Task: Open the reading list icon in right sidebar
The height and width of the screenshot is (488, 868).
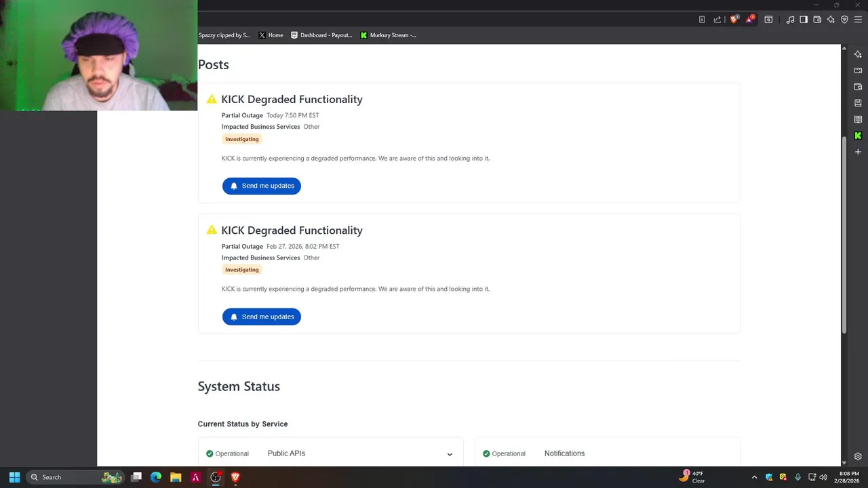Action: (x=858, y=119)
